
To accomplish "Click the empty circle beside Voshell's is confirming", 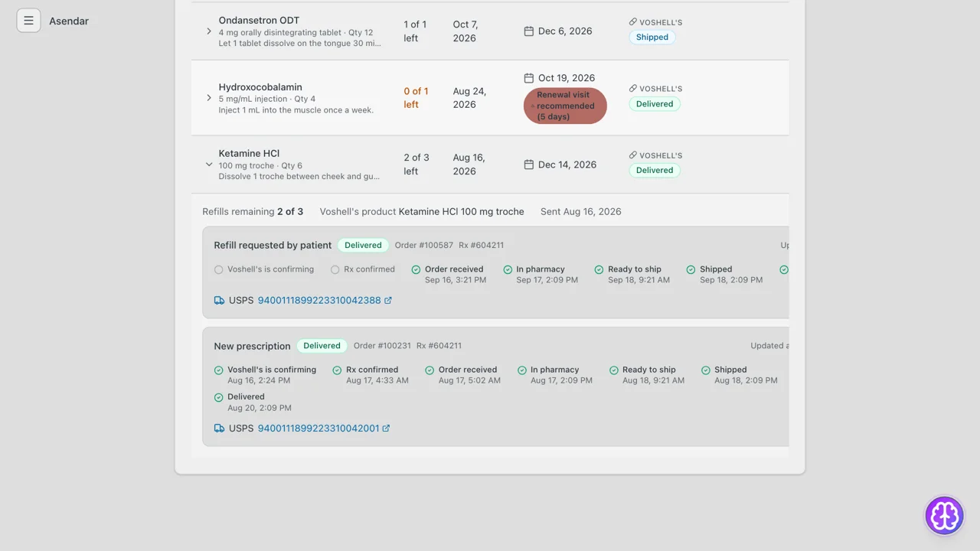I will tap(219, 269).
